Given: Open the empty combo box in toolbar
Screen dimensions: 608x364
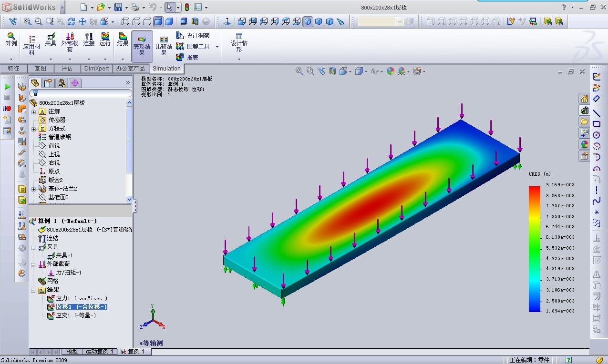Looking at the screenshot, I should pyautogui.click(x=381, y=21).
